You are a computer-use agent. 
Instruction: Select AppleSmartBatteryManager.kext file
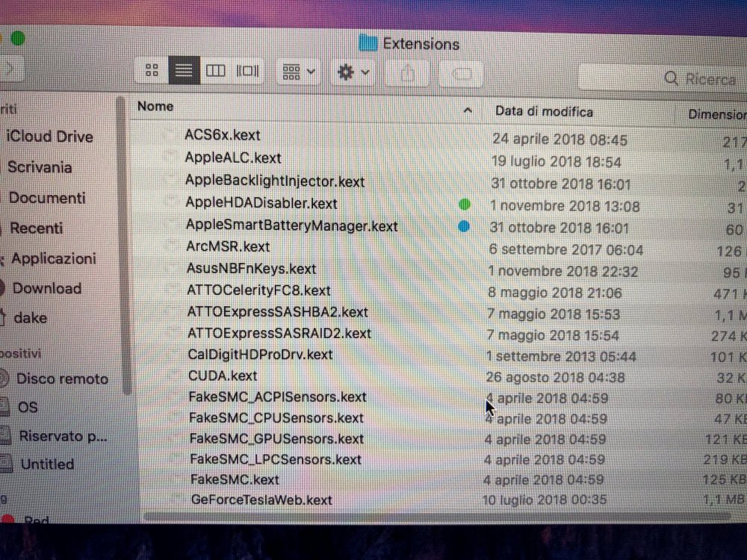click(x=291, y=225)
